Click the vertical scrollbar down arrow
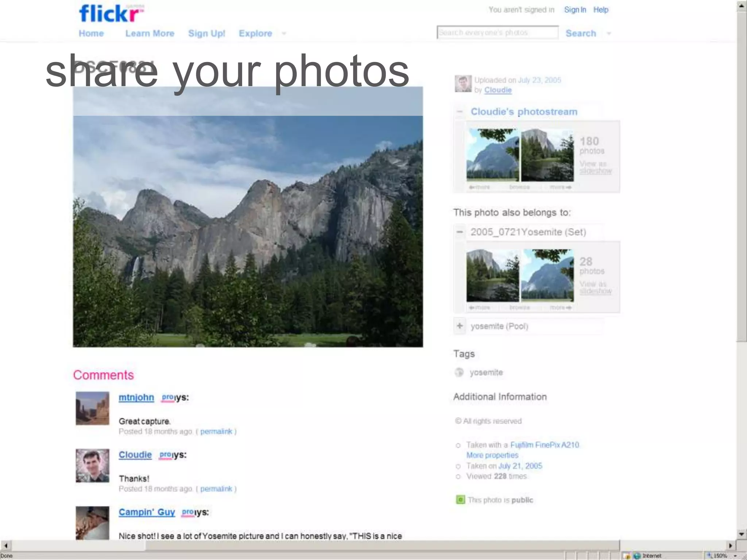 point(741,534)
